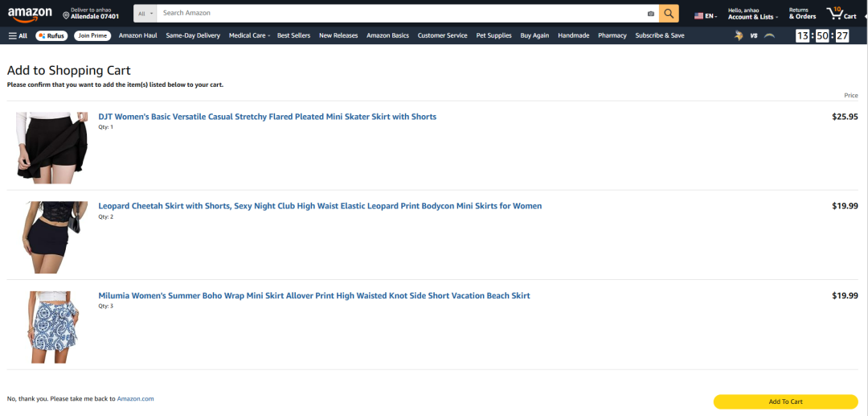Open Subscribe & Save
Image resolution: width=868 pixels, height=416 pixels.
(660, 35)
